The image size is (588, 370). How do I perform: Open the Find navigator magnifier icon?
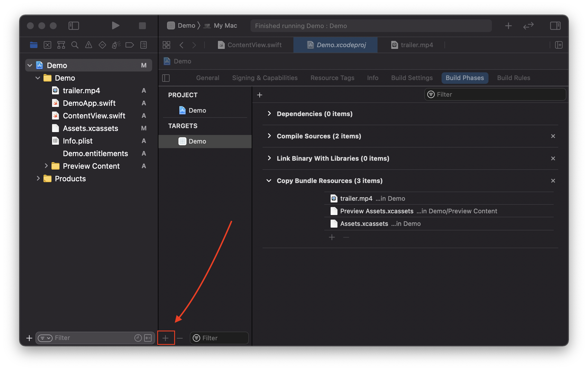75,45
